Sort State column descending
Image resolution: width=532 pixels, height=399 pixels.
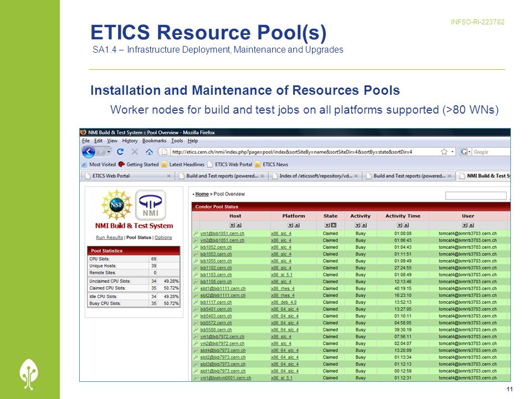click(327, 226)
